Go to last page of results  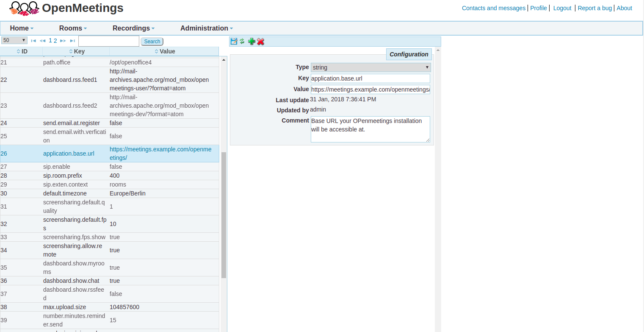[x=72, y=41]
